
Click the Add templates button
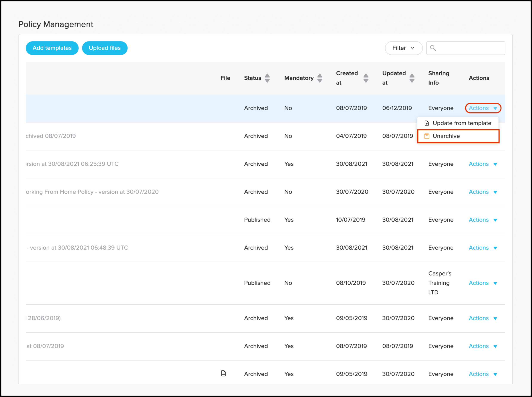(52, 48)
